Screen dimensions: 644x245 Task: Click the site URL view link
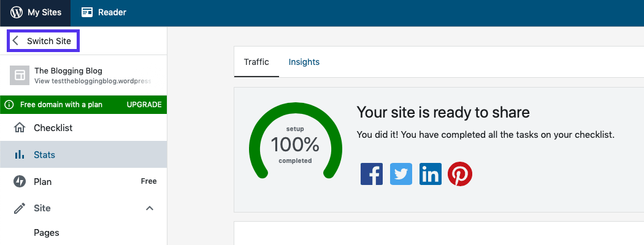click(x=92, y=81)
